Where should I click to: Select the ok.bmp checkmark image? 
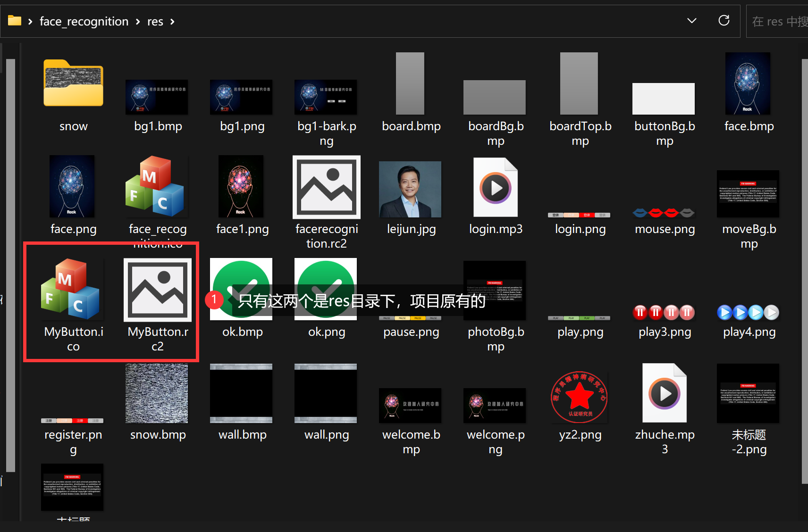[x=241, y=289]
